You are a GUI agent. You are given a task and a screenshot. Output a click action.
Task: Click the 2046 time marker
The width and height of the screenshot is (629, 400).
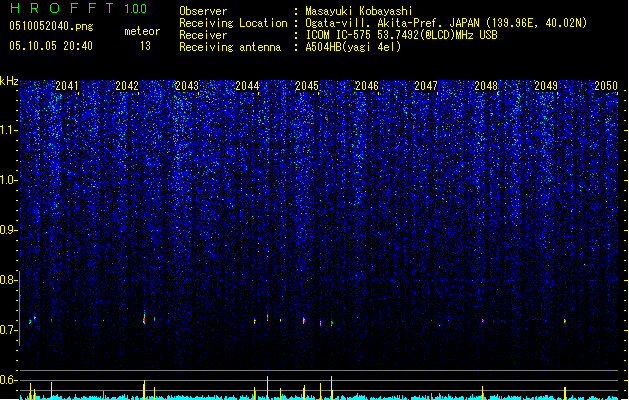pyautogui.click(x=367, y=86)
